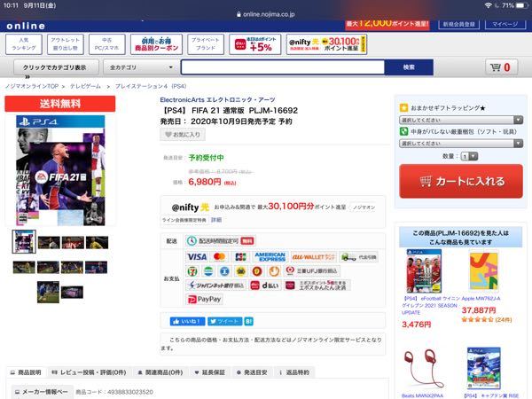532x399 pixels.
Task: Click the Hatena B! bookmark icon
Action: pos(249,321)
